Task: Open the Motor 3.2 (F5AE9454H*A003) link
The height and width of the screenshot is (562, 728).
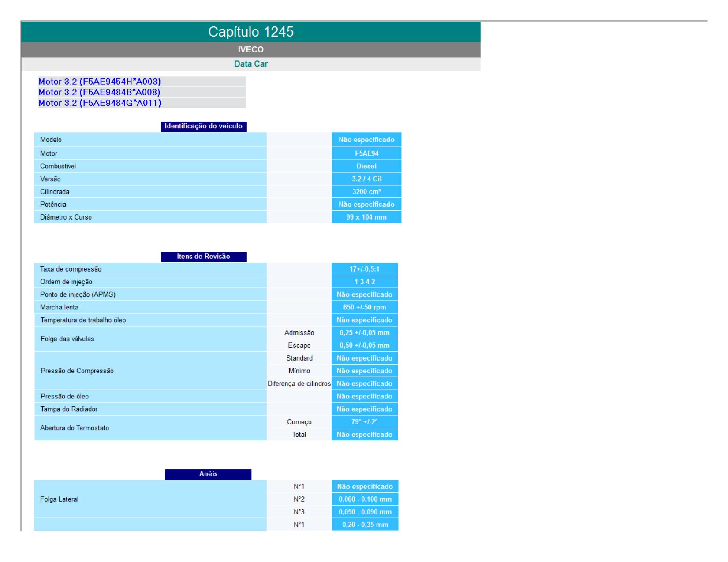Action: pyautogui.click(x=100, y=82)
